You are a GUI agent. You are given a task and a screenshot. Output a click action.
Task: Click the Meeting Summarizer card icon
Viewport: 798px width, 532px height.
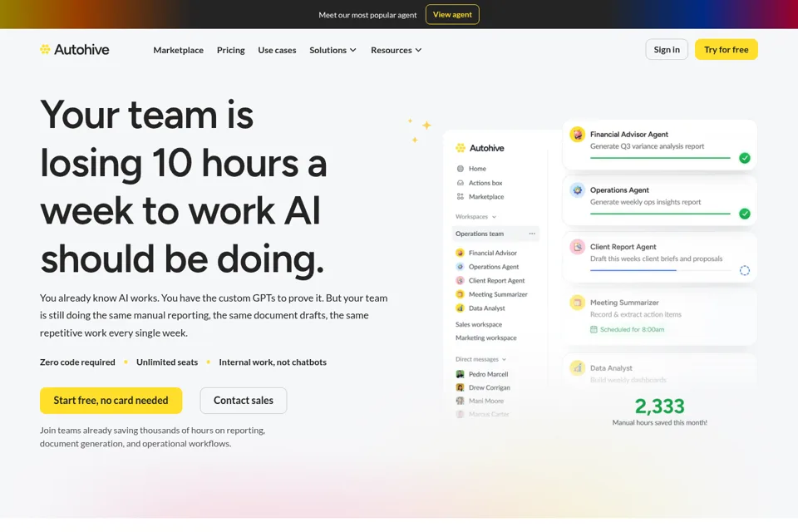coord(577,303)
